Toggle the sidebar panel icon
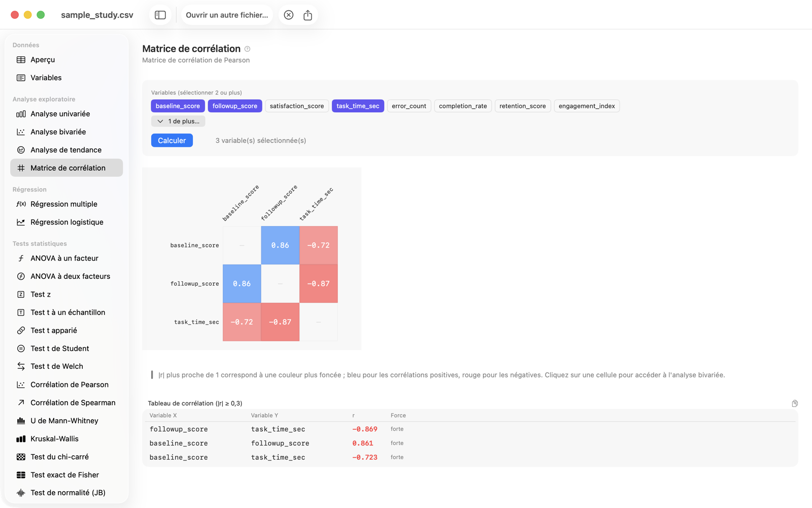 [160, 15]
